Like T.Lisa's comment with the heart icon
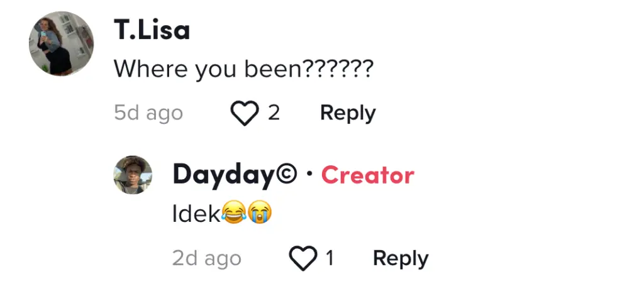The height and width of the screenshot is (291, 644). 245,114
